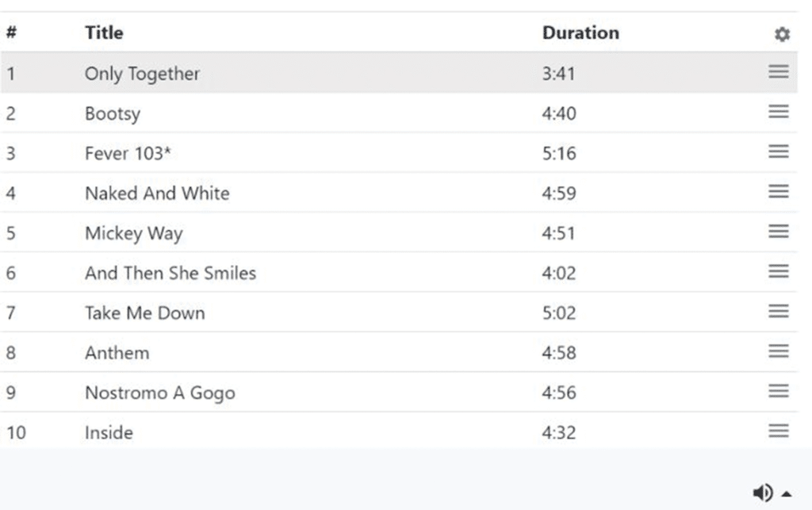Click the menu icon for Take Me Down
This screenshot has height=510, width=812.
tap(779, 311)
